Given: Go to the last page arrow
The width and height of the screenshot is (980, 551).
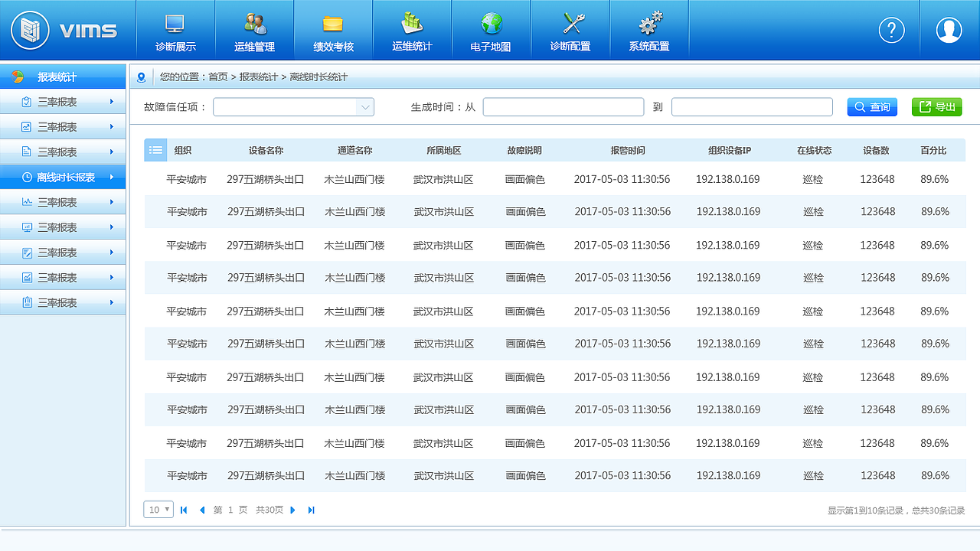Looking at the screenshot, I should coord(312,509).
